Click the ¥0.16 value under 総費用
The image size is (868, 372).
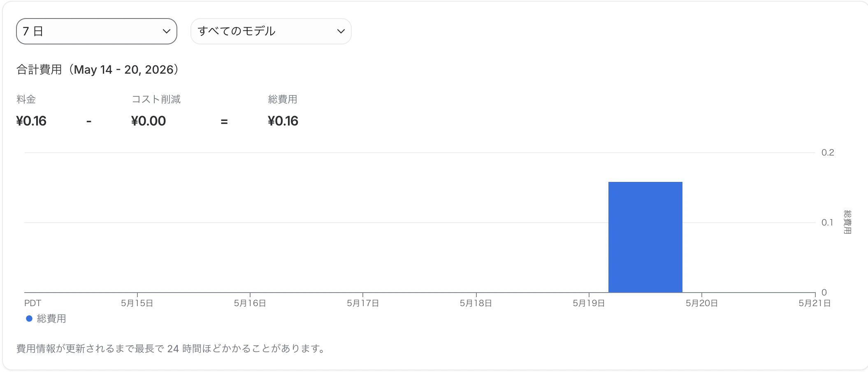pos(283,121)
